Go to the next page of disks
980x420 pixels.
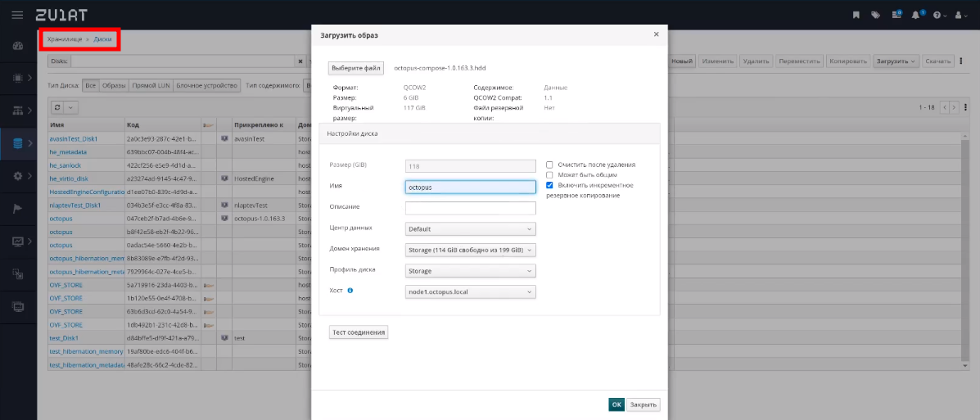pyautogui.click(x=955, y=107)
